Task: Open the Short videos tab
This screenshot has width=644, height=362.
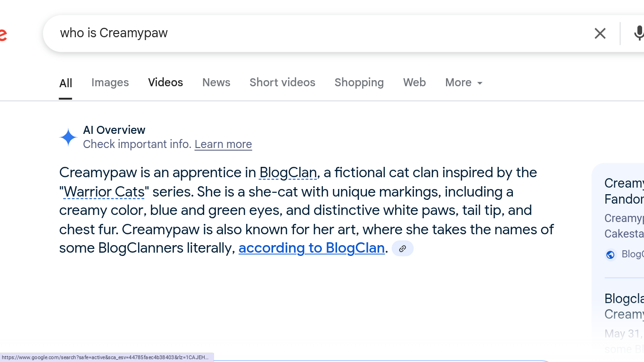Action: point(282,82)
